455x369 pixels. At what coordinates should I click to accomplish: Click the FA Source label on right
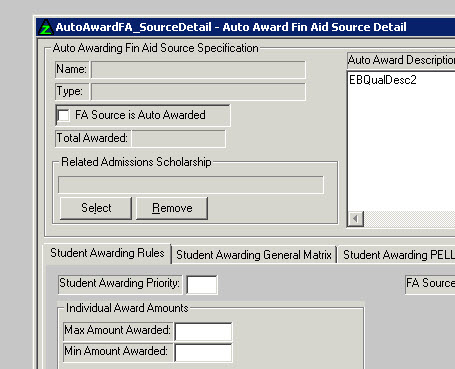[430, 283]
